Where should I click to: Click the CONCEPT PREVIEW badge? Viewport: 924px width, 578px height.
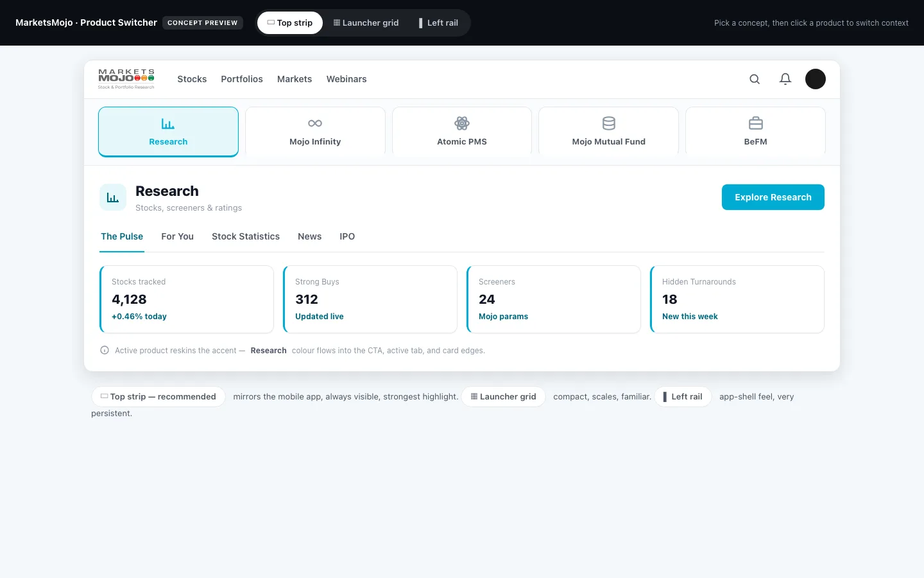coord(203,22)
